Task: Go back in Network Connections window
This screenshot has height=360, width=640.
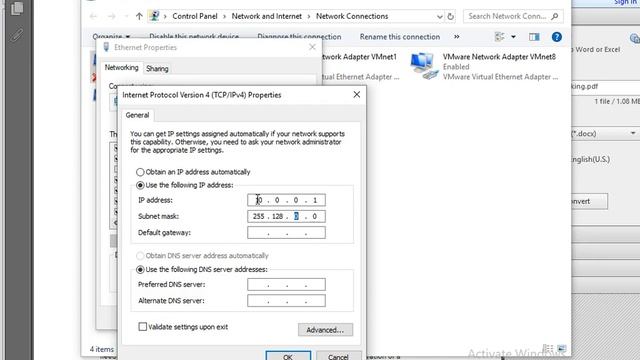Action: click(x=93, y=16)
